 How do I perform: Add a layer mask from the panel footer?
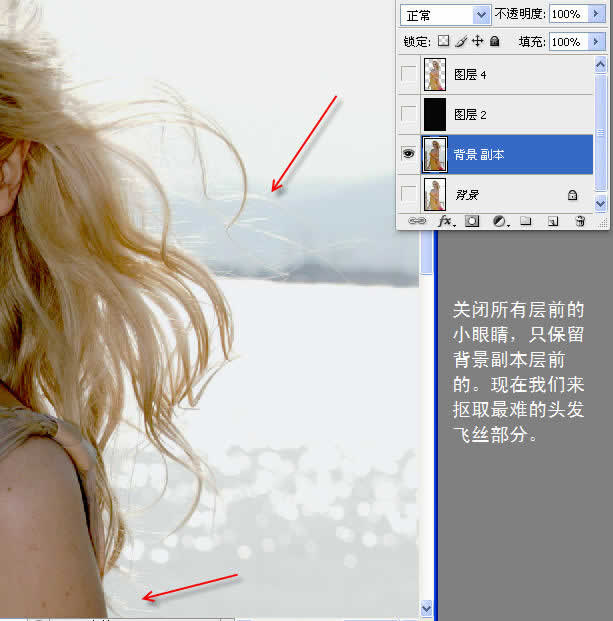point(472,221)
